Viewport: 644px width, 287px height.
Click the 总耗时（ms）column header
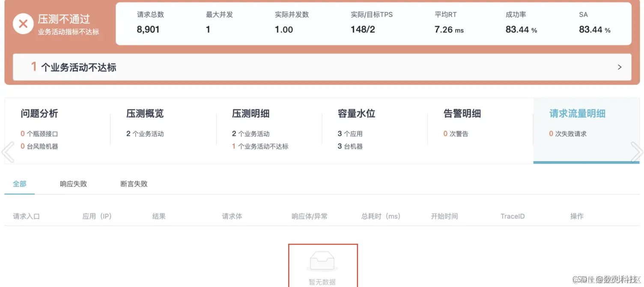pos(381,216)
